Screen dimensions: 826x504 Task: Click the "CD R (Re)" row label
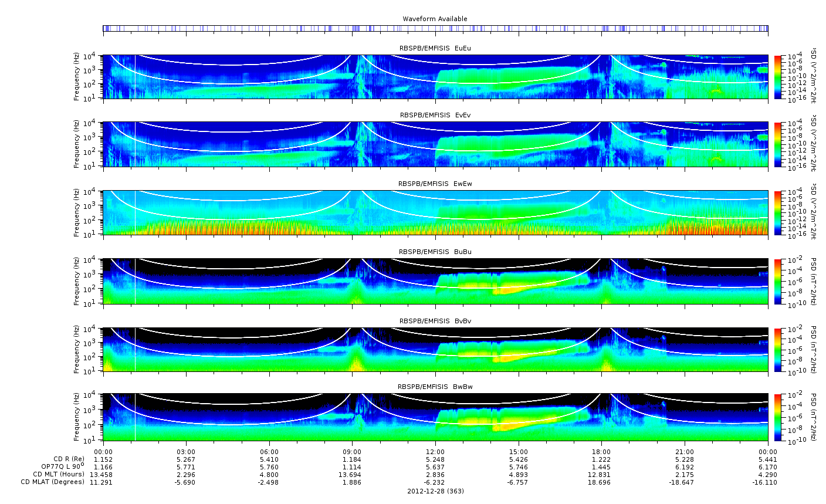pos(69,459)
